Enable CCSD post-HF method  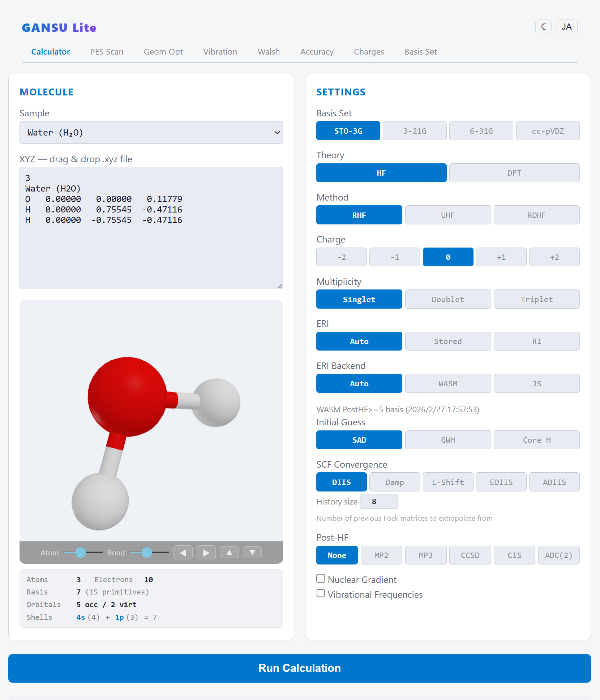tap(470, 555)
